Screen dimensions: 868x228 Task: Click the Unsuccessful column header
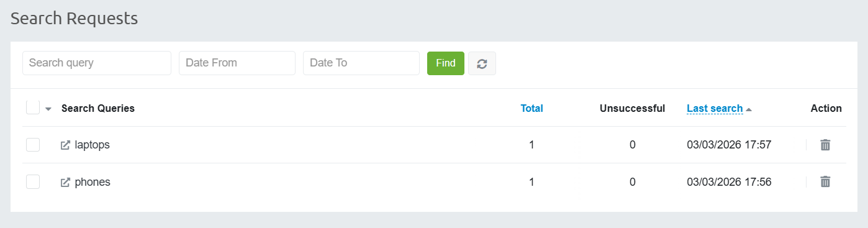pos(632,108)
